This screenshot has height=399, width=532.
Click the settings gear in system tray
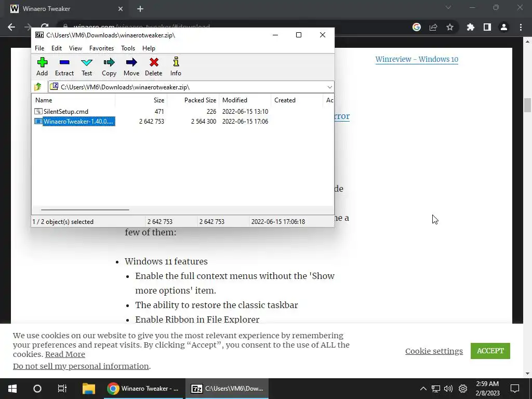click(x=463, y=389)
